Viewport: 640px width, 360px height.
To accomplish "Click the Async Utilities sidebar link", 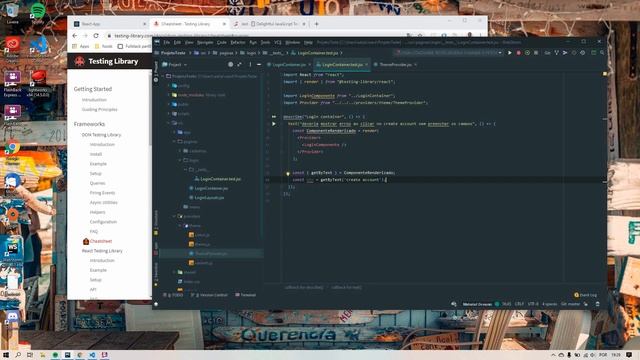I will pos(103,202).
